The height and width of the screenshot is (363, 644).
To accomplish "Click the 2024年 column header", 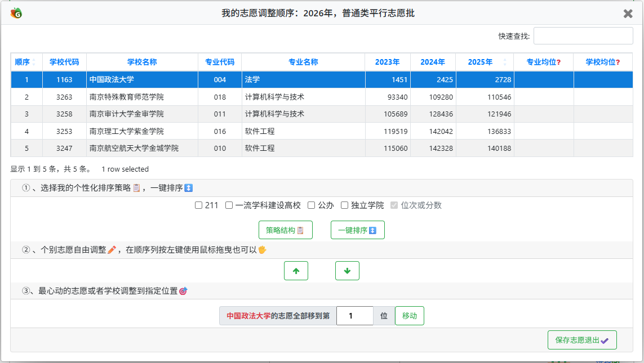I will tap(433, 62).
